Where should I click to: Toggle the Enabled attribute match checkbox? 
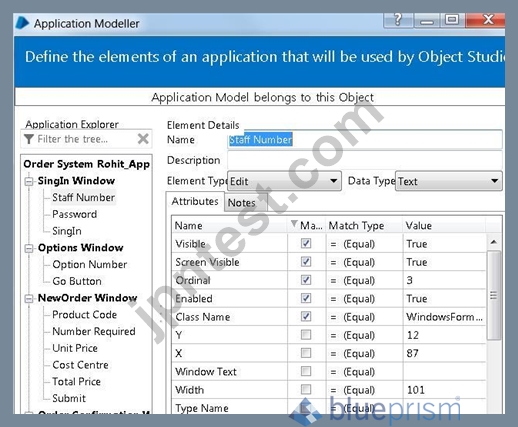click(306, 298)
